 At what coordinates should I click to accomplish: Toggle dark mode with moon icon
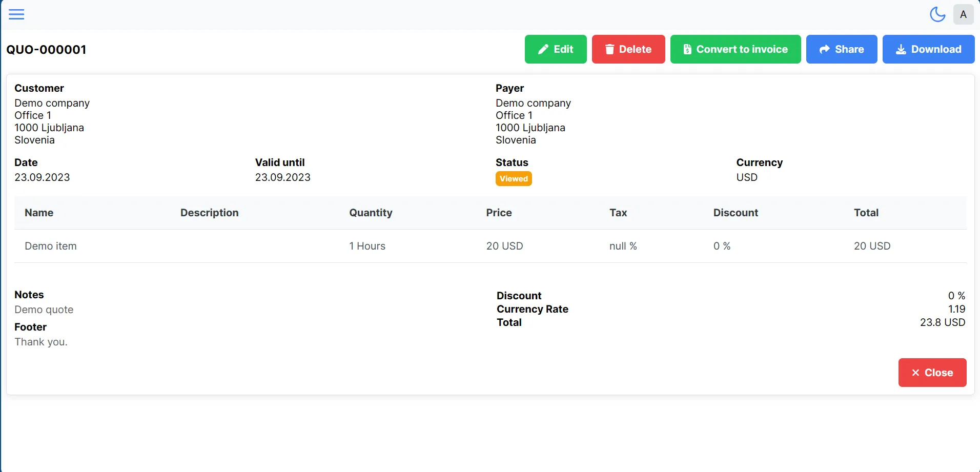click(x=937, y=14)
